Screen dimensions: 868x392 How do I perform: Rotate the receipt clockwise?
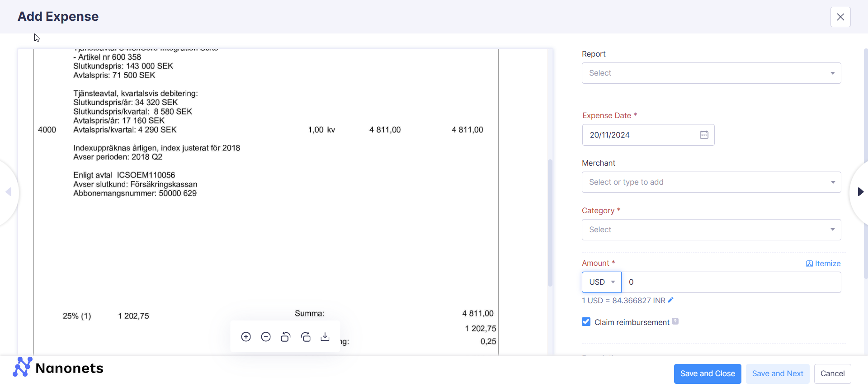click(306, 337)
